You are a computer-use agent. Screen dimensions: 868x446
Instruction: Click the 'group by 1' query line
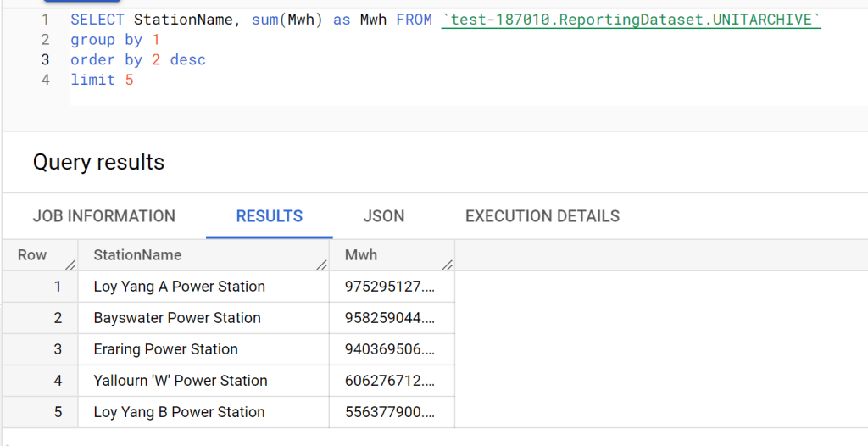[114, 40]
